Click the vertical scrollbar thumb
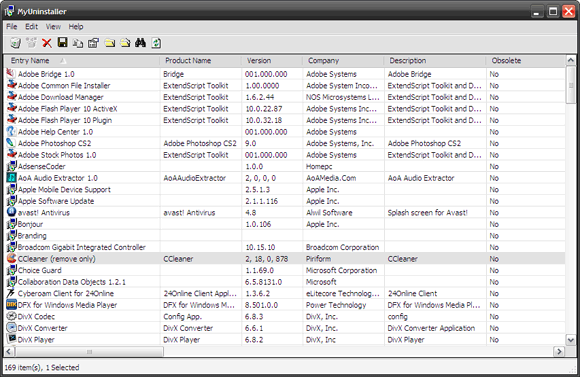Image resolution: width=580 pixels, height=377 pixels. [570, 85]
